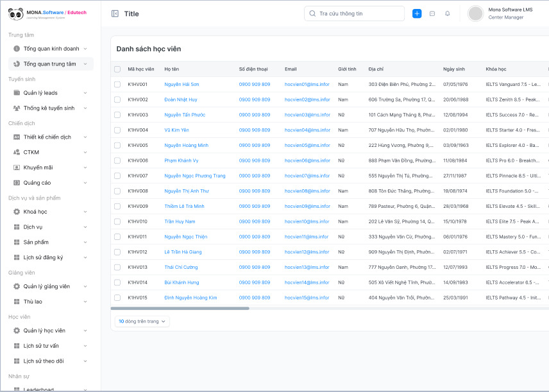Check the row K1HV007 checkbox
The height and width of the screenshot is (392, 549).
point(117,176)
